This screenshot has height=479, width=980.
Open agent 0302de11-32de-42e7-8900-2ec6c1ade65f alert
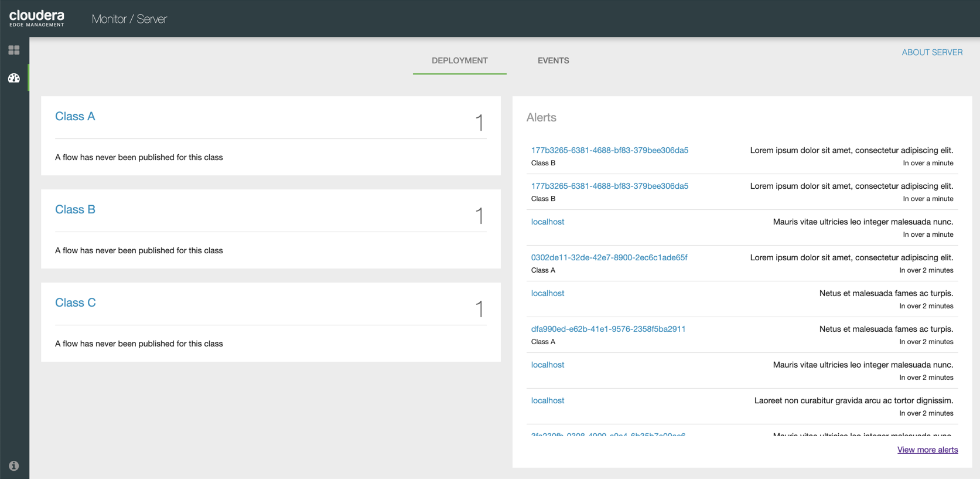coord(609,257)
